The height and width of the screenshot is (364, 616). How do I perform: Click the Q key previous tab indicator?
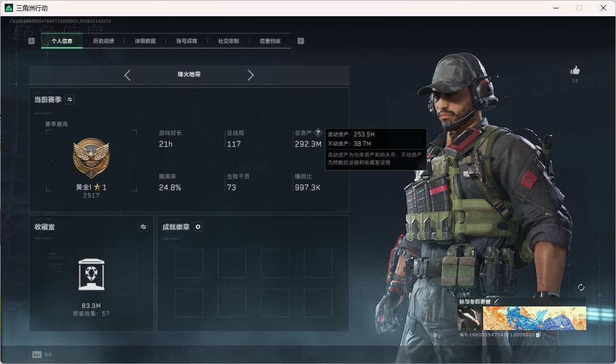tap(31, 41)
